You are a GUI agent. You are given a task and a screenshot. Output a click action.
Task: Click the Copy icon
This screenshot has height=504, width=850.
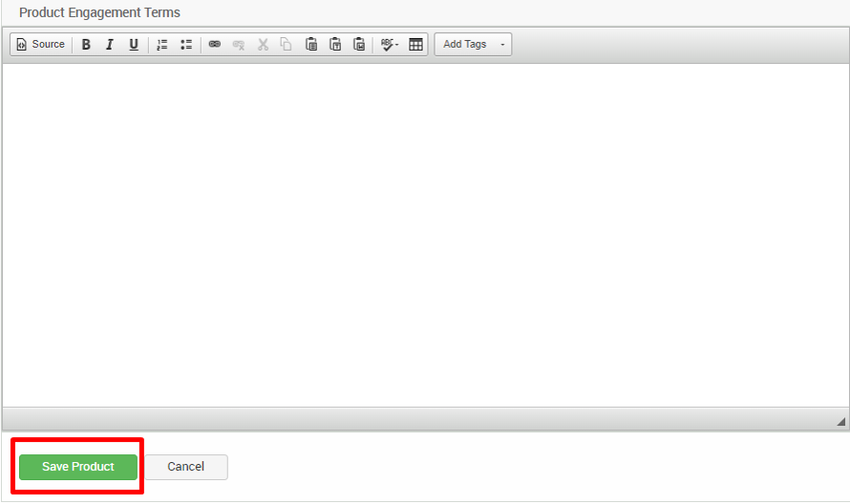287,45
